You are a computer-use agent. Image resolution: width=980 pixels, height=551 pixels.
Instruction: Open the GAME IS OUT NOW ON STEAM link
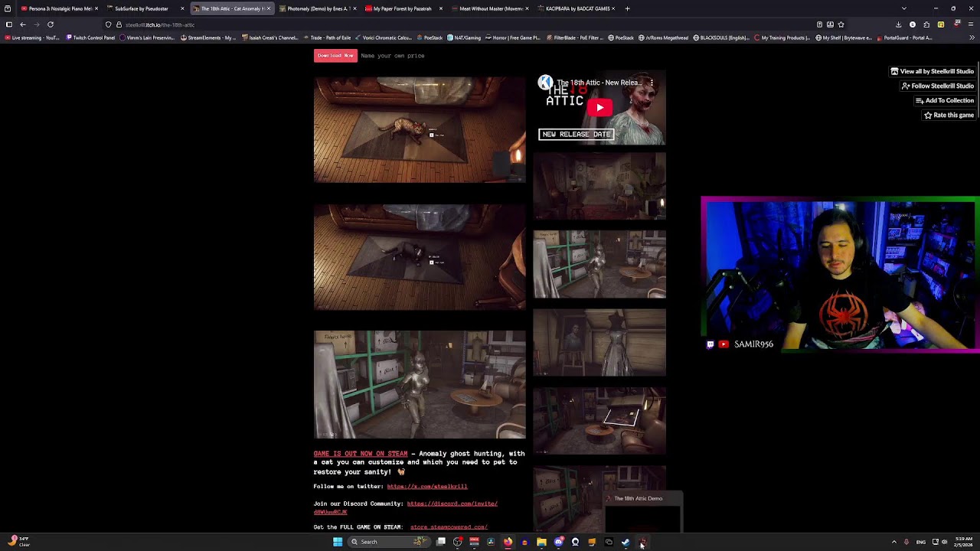[361, 454]
